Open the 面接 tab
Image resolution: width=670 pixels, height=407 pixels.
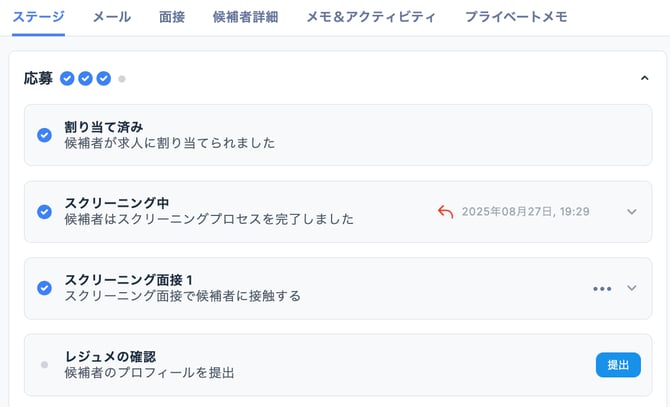pos(172,17)
